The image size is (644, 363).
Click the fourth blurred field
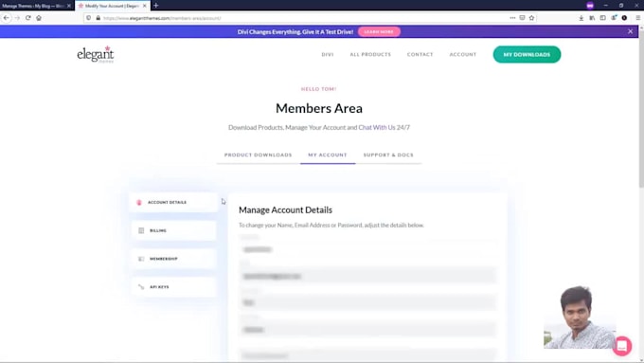pos(368,329)
